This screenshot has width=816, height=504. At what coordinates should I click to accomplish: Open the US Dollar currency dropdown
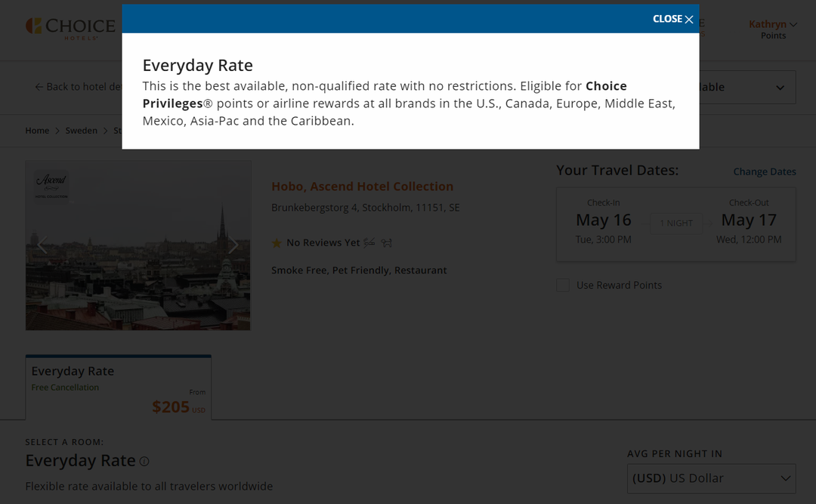point(710,478)
